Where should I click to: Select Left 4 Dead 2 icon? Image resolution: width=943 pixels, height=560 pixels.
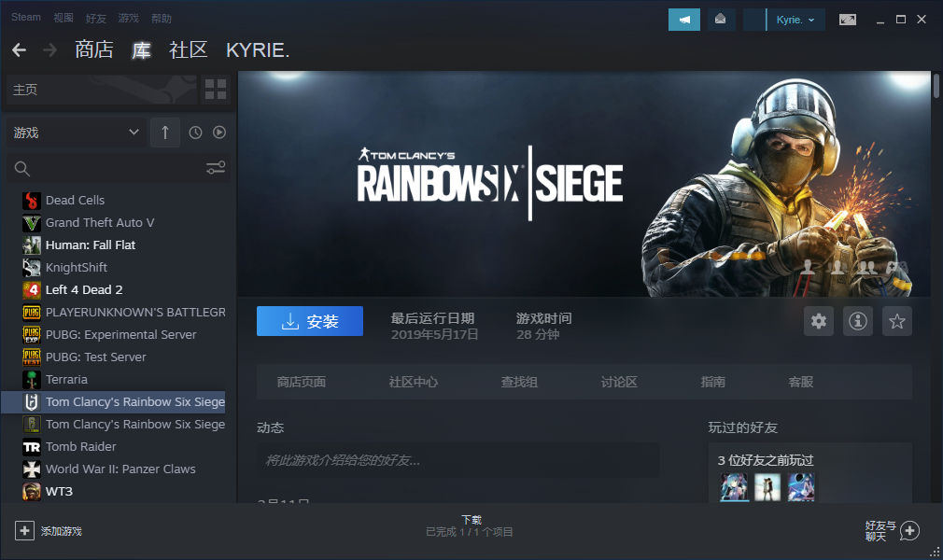(x=32, y=290)
